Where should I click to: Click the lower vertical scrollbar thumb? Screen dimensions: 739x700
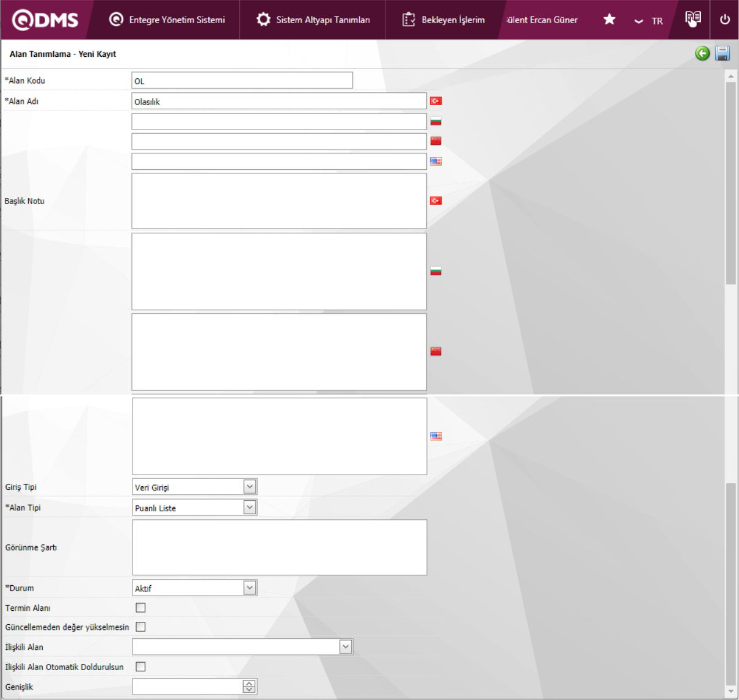coord(730,584)
